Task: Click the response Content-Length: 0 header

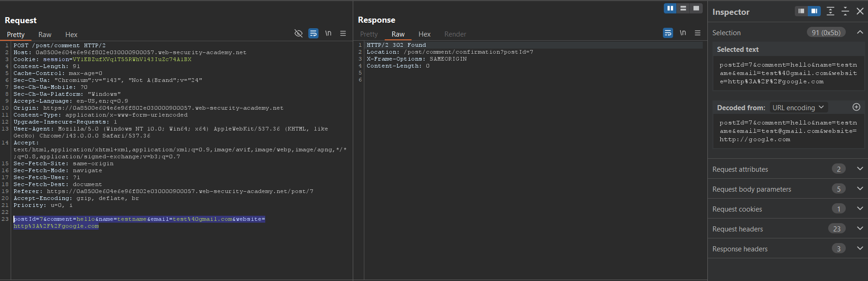Action: [x=398, y=66]
